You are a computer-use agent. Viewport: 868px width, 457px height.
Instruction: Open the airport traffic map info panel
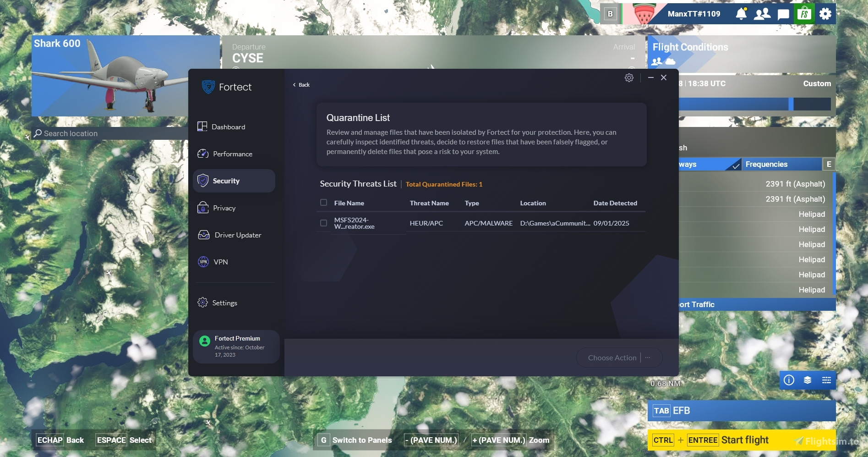(789, 380)
